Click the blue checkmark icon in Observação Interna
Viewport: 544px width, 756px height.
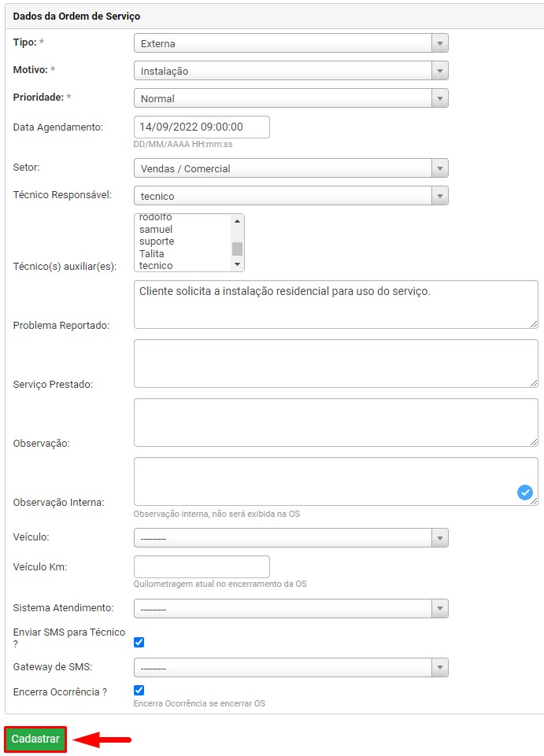click(x=524, y=492)
